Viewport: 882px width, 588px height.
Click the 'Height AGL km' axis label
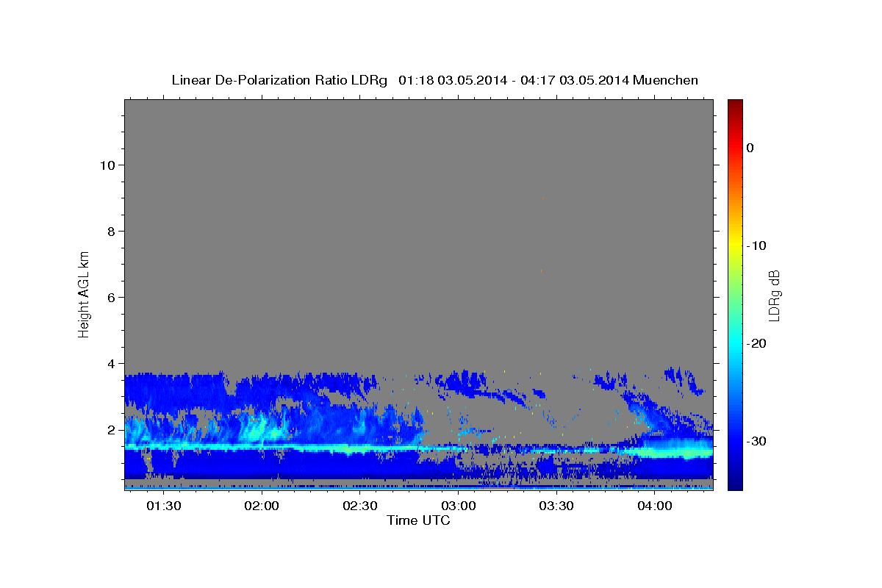coord(85,294)
